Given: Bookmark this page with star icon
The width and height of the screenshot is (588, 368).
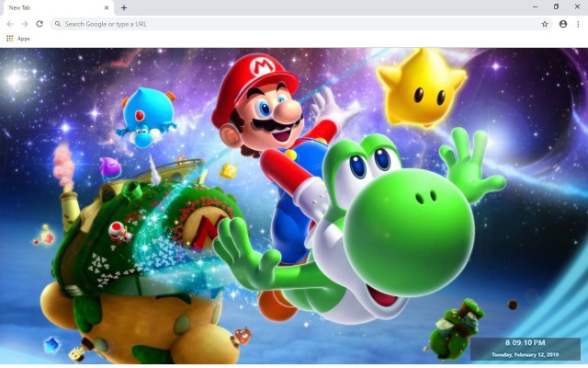Looking at the screenshot, I should [x=545, y=24].
